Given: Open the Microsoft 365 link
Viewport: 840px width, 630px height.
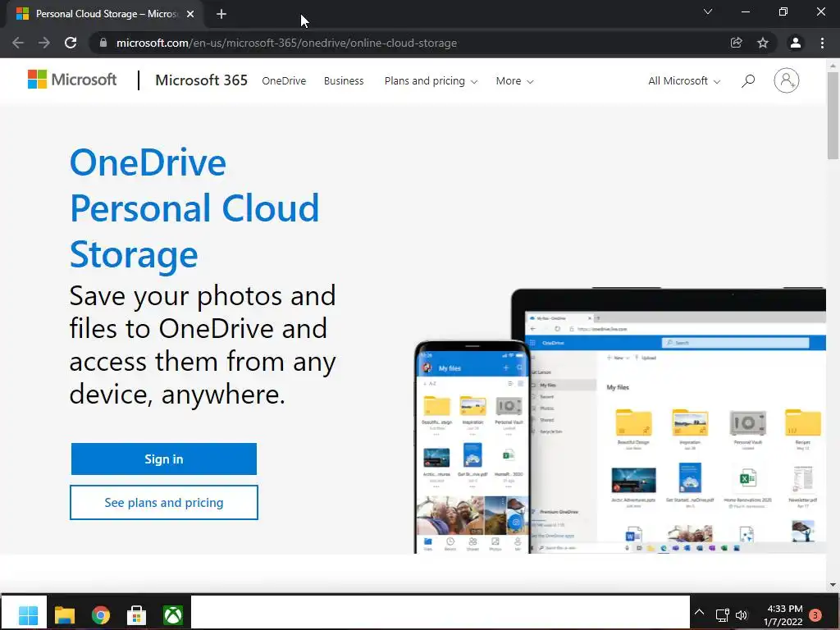Looking at the screenshot, I should tap(202, 80).
